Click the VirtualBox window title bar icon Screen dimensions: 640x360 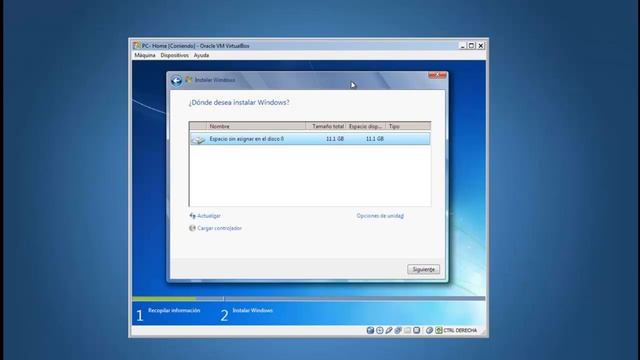137,46
